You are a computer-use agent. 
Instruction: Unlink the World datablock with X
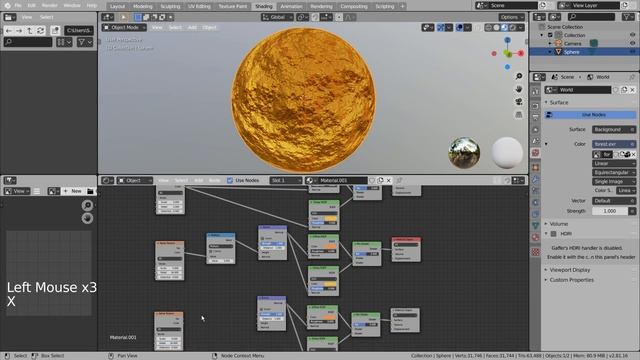click(x=632, y=90)
